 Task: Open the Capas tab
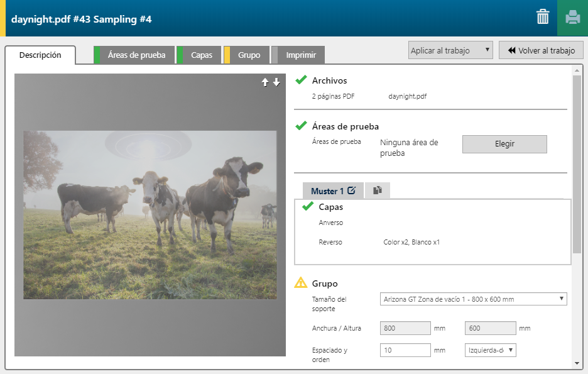pyautogui.click(x=201, y=55)
